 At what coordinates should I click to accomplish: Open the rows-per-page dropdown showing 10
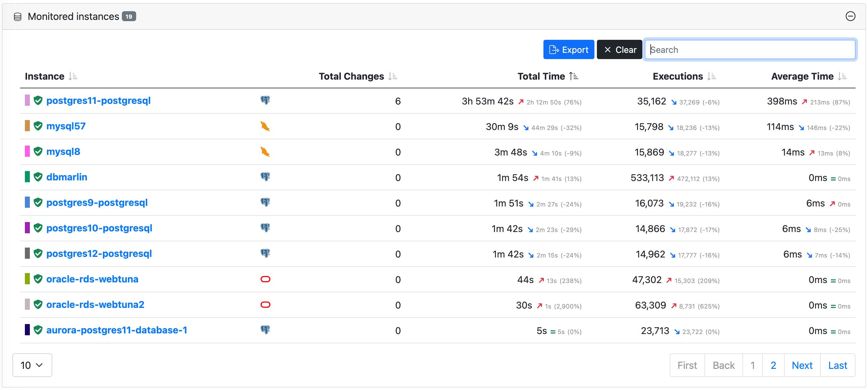[x=32, y=365]
